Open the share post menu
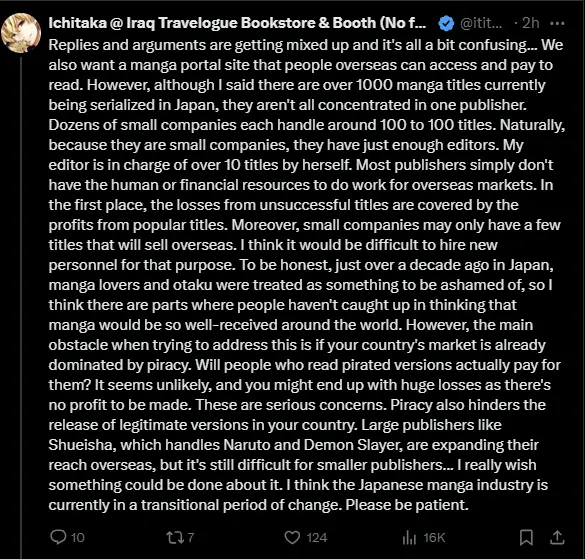 557,537
